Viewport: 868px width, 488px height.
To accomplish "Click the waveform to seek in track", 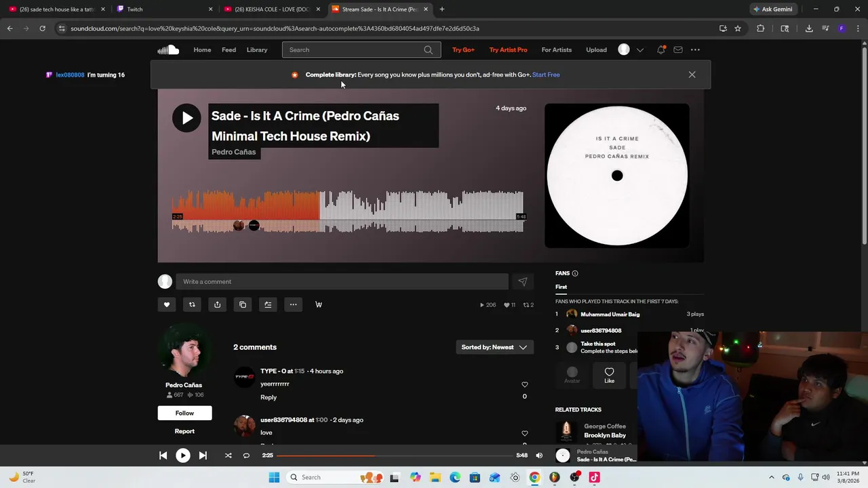I will coord(347,211).
